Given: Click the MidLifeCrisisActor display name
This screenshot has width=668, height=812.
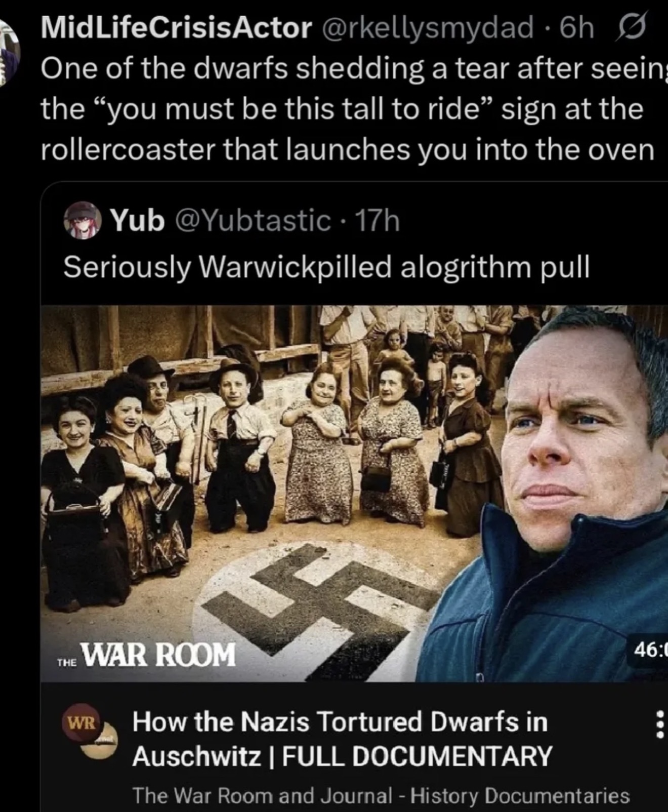Looking at the screenshot, I should point(176,28).
